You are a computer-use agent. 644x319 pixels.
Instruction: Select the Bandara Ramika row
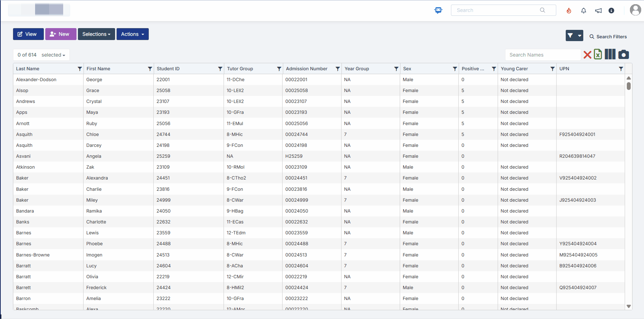(x=319, y=211)
